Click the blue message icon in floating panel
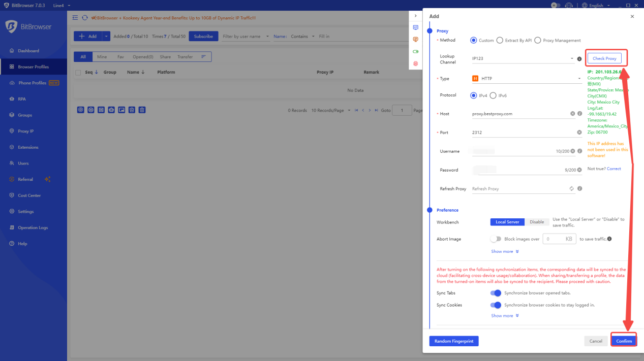 (x=415, y=27)
